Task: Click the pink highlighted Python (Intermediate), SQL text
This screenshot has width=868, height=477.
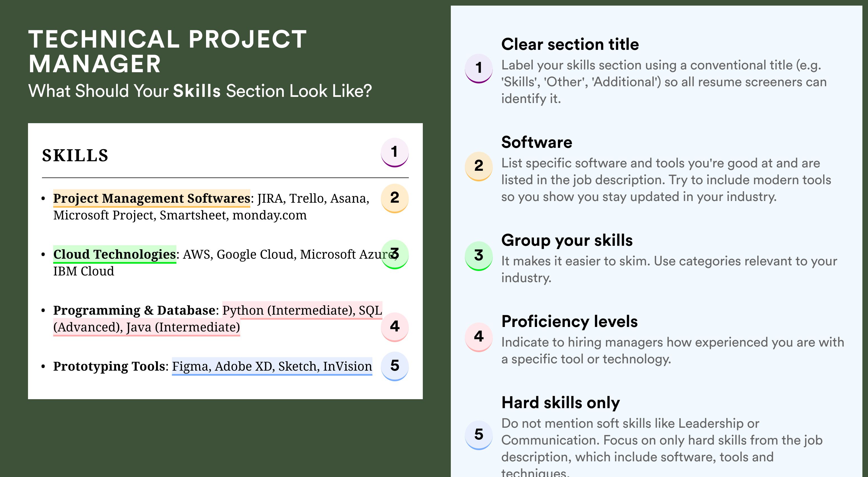Action: [x=302, y=310]
